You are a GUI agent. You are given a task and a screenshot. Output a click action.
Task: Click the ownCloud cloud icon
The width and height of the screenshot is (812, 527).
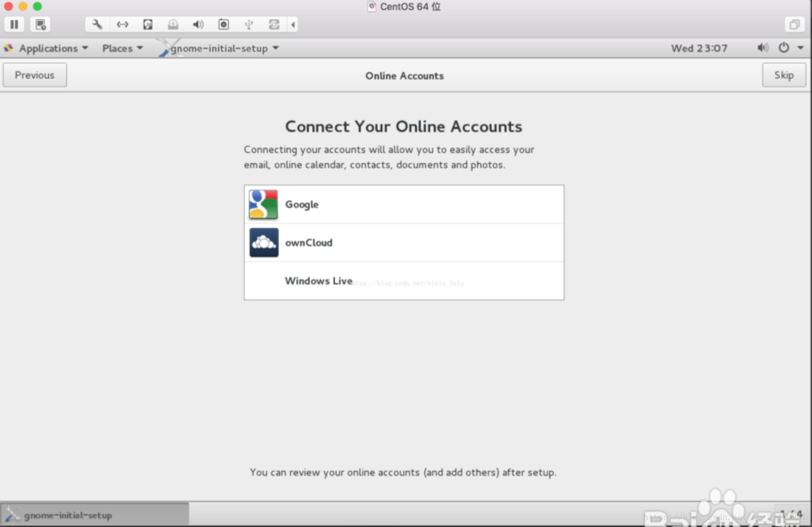[264, 242]
